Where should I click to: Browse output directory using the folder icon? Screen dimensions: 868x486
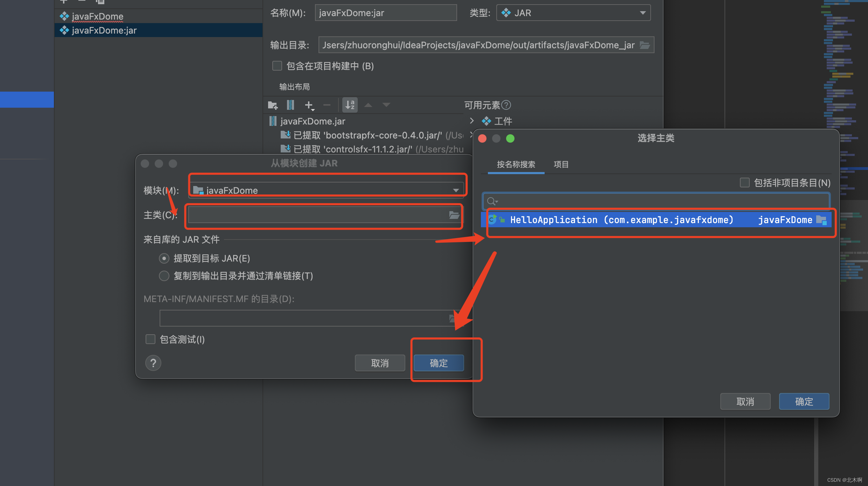click(645, 45)
